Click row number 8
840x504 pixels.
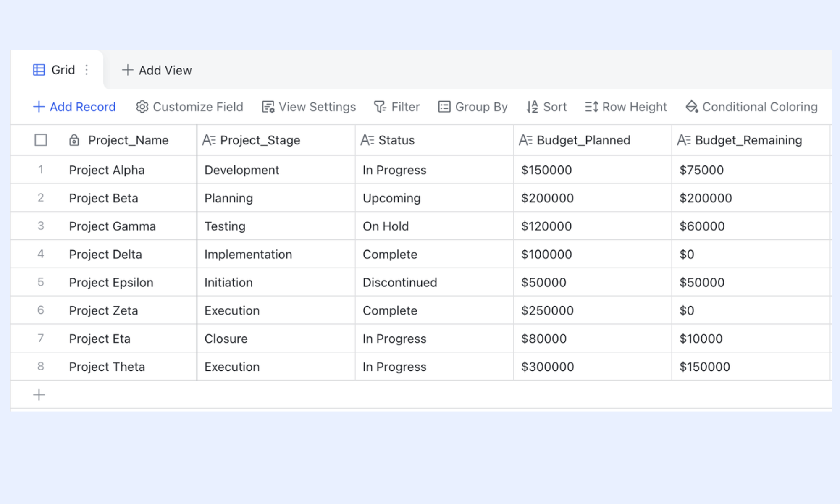[x=41, y=366]
